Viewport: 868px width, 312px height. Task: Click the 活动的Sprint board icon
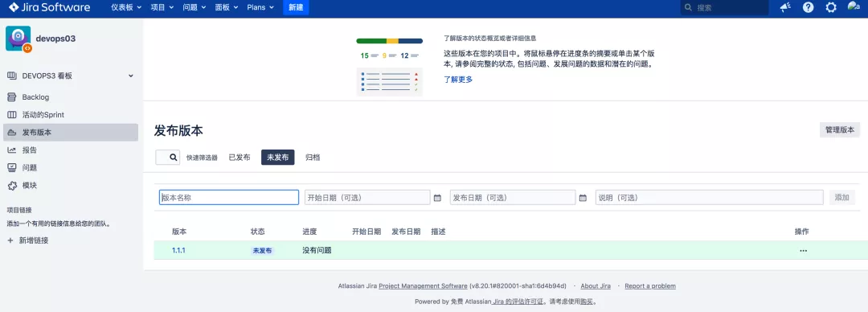point(11,115)
